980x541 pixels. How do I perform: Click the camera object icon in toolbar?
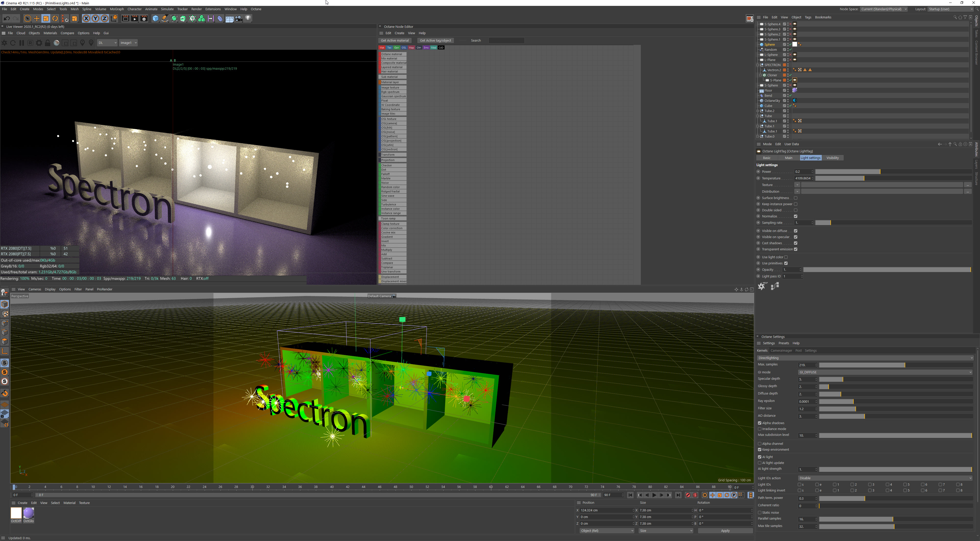[239, 18]
